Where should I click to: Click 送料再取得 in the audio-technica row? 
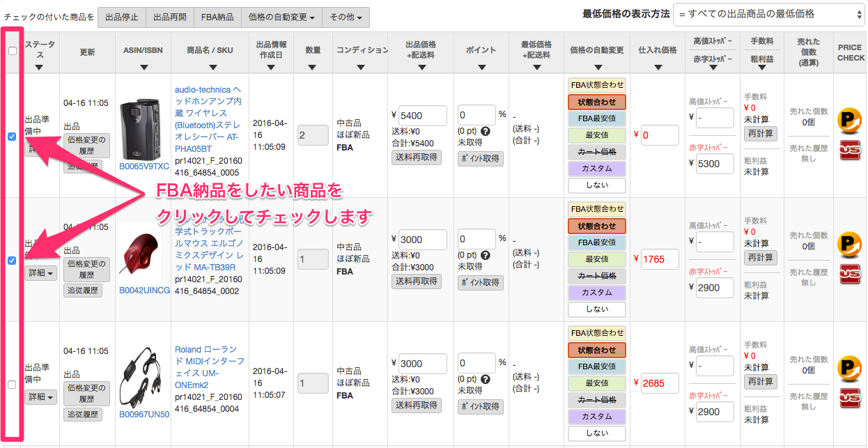(x=416, y=157)
